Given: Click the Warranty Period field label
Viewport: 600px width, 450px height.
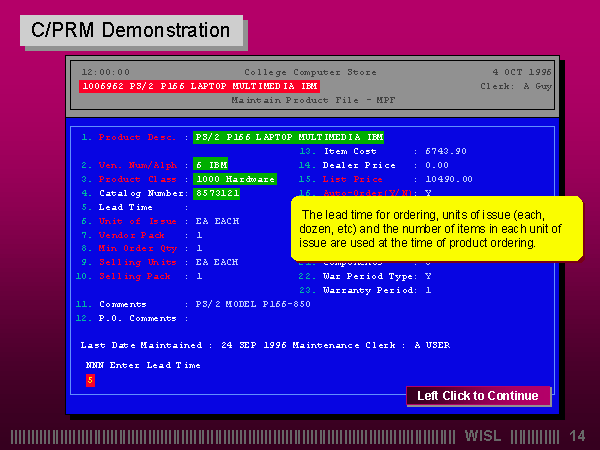Looking at the screenshot, I should (x=366, y=290).
